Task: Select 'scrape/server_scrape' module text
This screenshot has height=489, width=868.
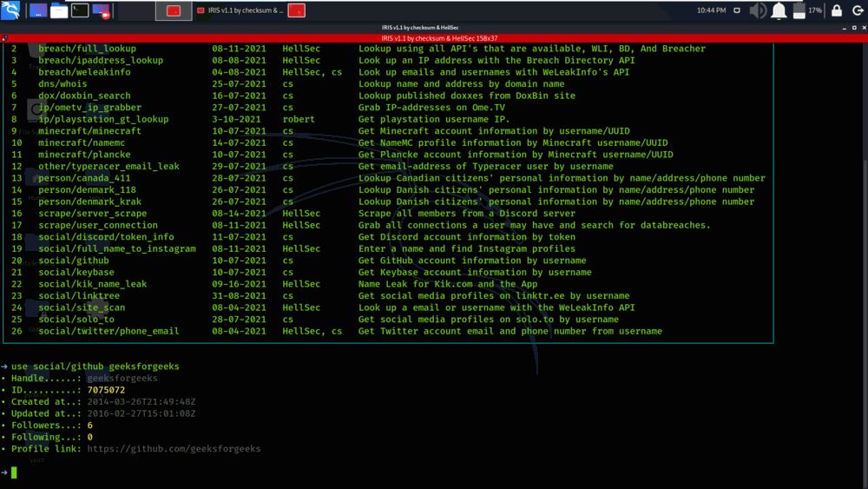Action: coord(93,213)
